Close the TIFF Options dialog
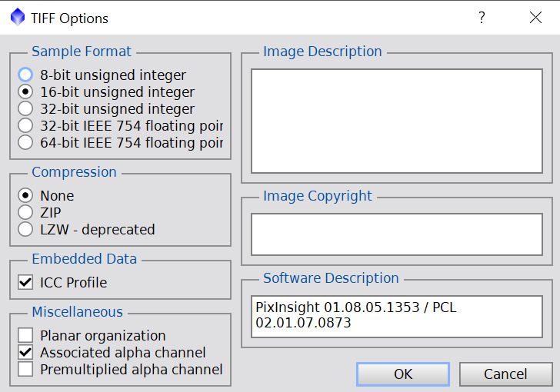The image size is (560, 392). pos(535,17)
